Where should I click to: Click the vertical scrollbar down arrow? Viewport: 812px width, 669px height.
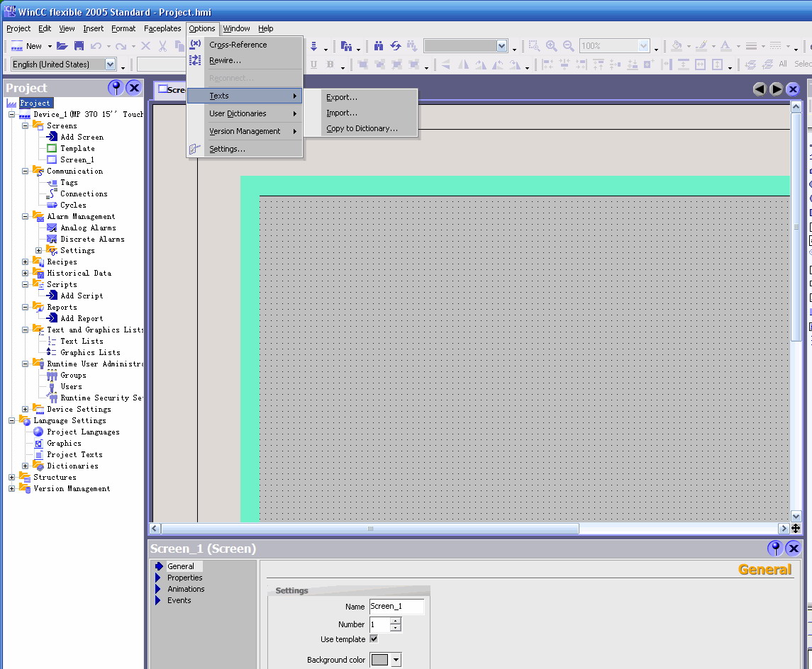pos(796,516)
